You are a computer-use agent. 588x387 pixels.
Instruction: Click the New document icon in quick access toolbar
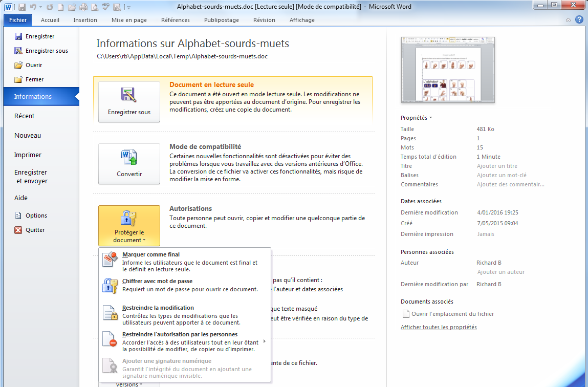[x=61, y=7]
